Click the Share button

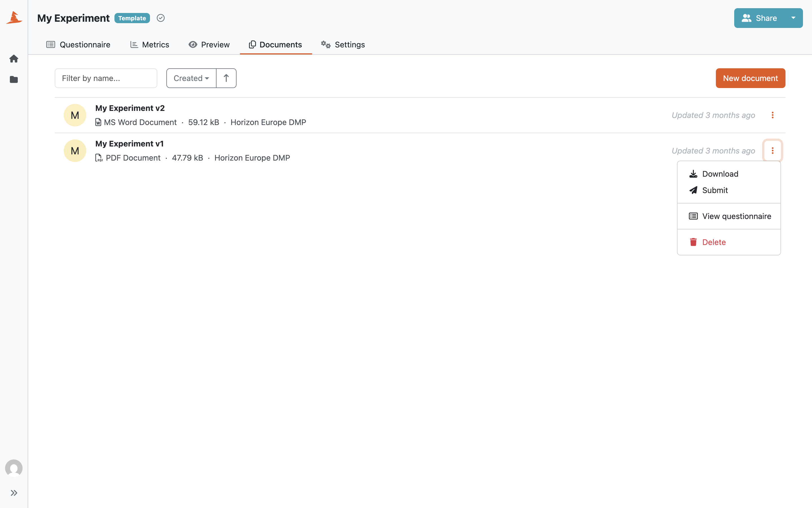[x=759, y=18]
